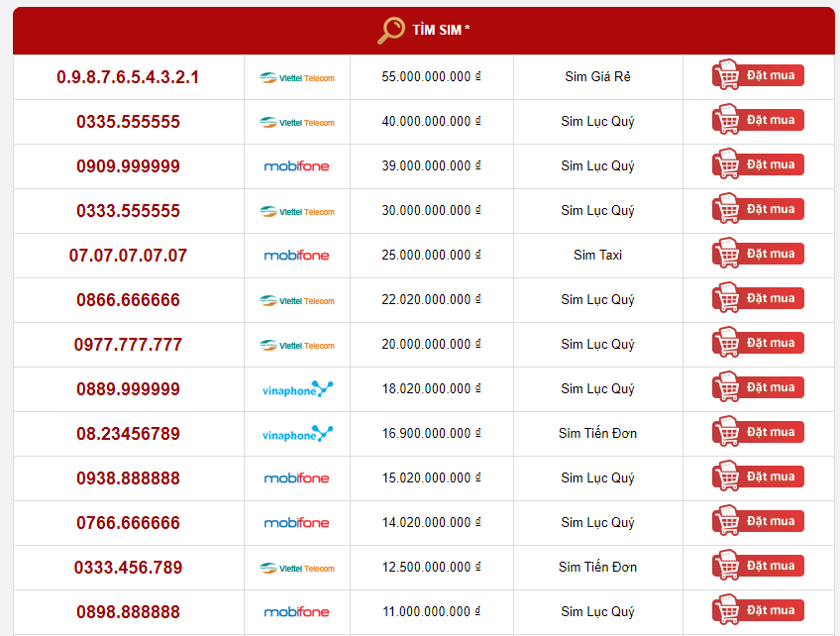840x636 pixels.
Task: Click Viettel Telecom logo in 0333.456.789 row
Action: click(297, 568)
